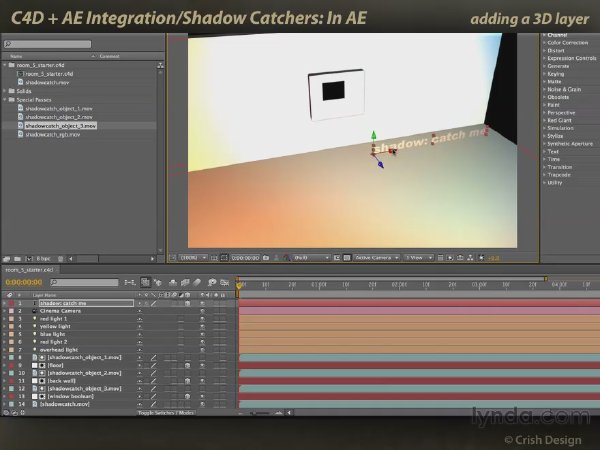Click the Toggle Switches / Modes button
Screen dimensions: 600x450
166,413
